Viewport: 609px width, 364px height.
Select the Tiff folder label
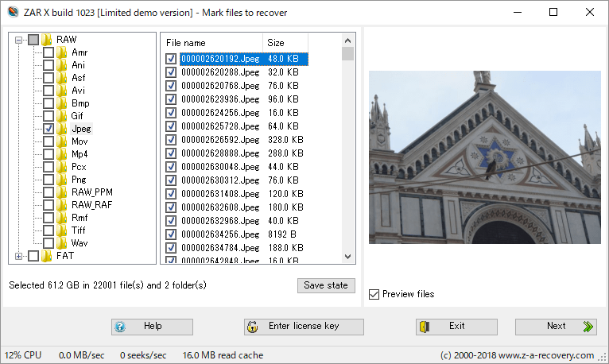tap(79, 230)
